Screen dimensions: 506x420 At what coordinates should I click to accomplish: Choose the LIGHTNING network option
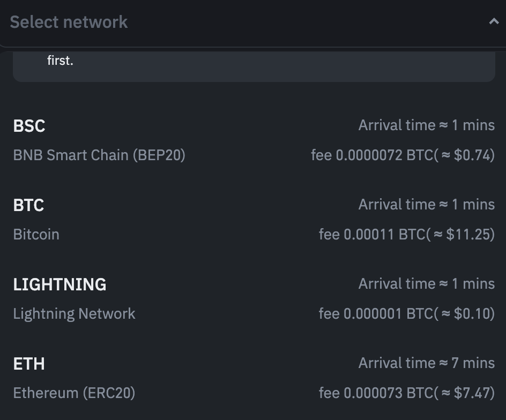59,284
